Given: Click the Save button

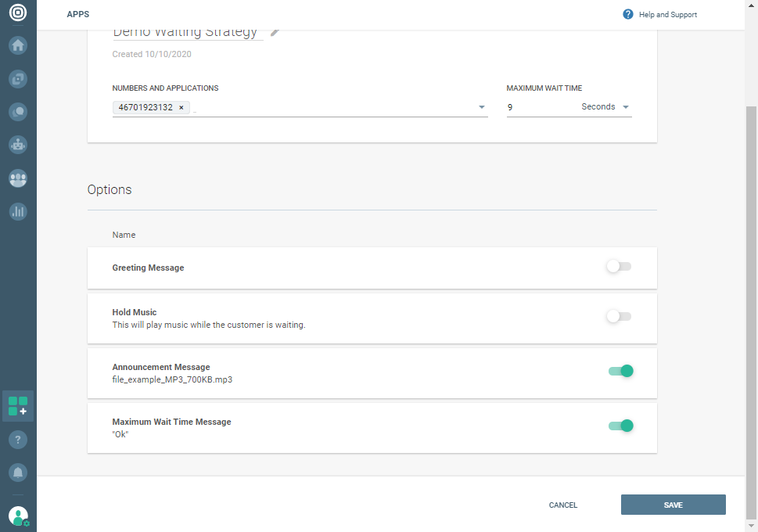Looking at the screenshot, I should tap(673, 505).
